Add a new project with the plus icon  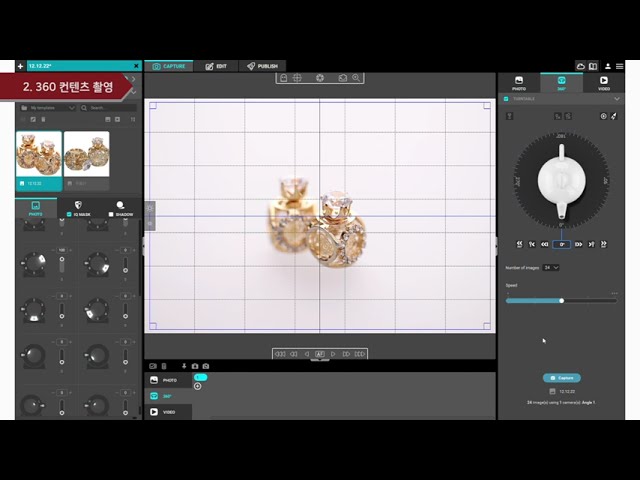coord(20,66)
